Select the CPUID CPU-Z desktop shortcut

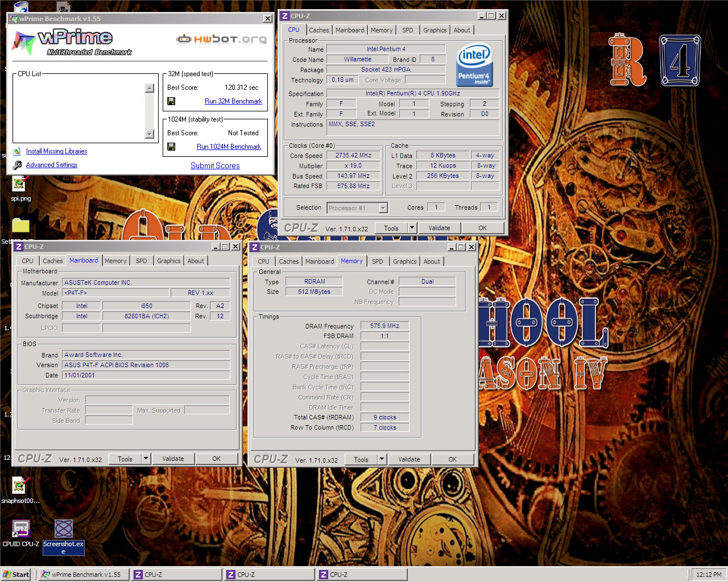[x=21, y=529]
